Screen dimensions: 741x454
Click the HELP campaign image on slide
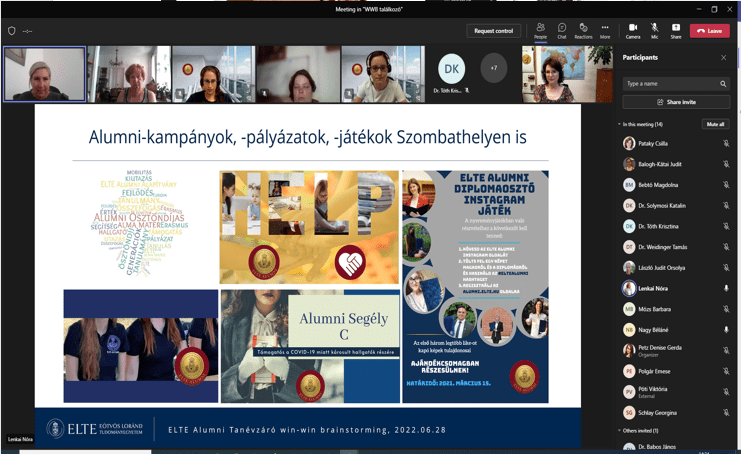coord(309,227)
